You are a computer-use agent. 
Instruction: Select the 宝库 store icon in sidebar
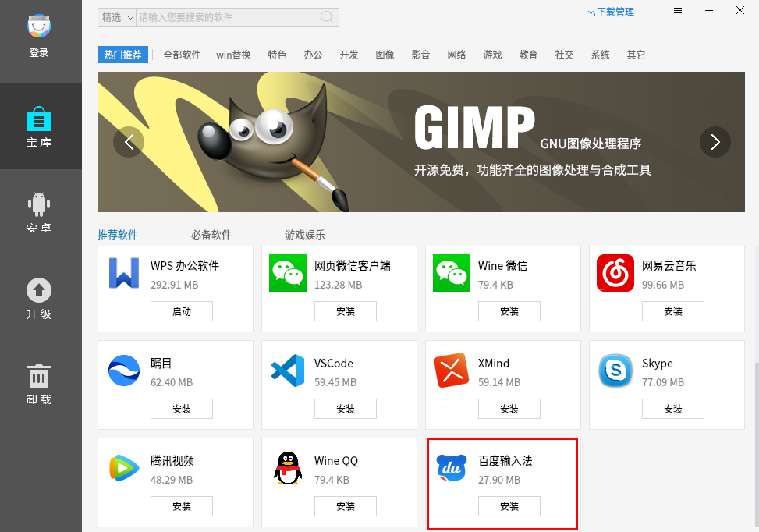pyautogui.click(x=39, y=119)
